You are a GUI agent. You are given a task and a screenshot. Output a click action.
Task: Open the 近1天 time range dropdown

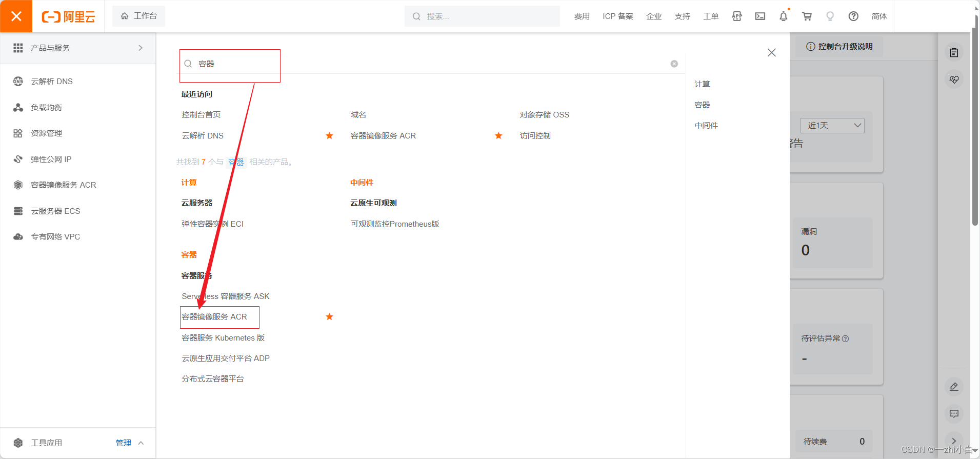pyautogui.click(x=832, y=126)
